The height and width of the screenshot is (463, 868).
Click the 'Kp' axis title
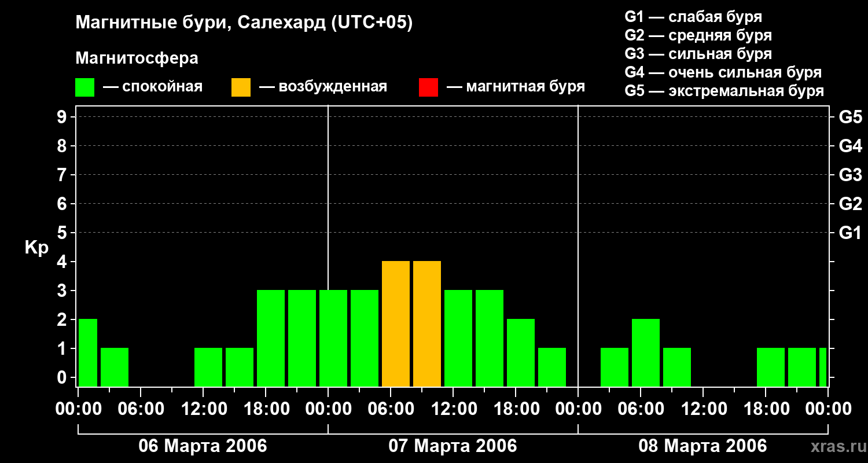point(36,248)
